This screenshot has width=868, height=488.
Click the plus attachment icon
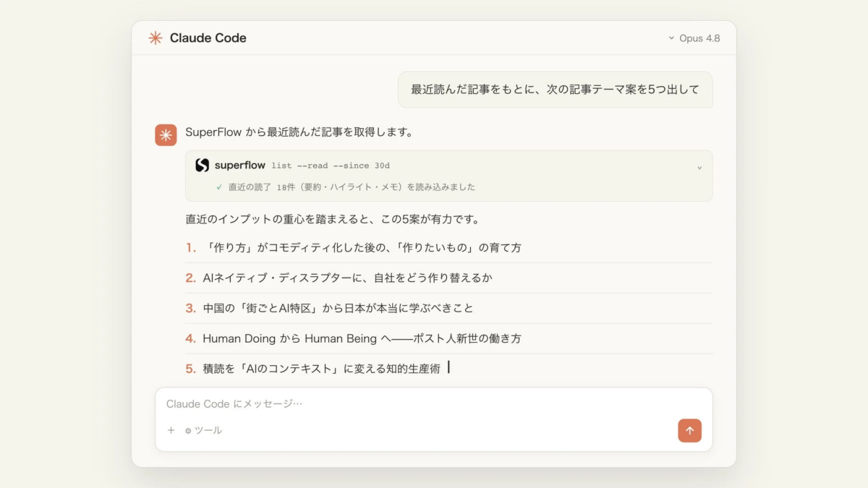coord(171,430)
